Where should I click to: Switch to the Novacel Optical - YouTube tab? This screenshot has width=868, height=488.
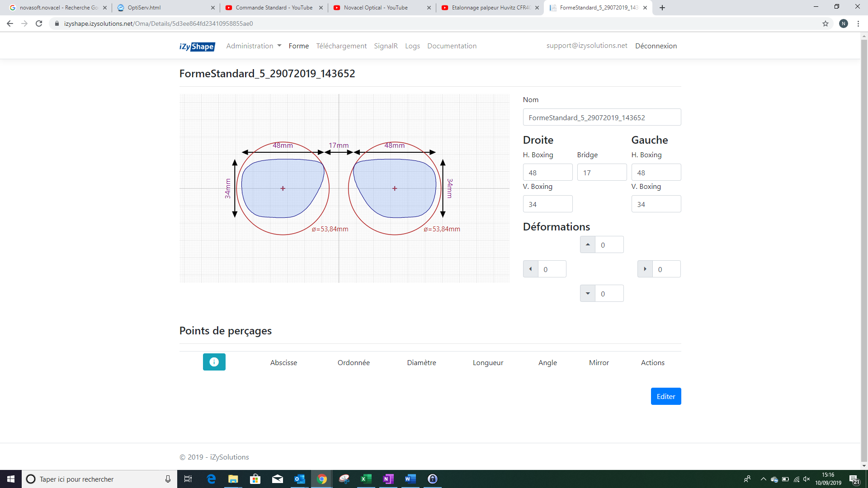point(376,8)
